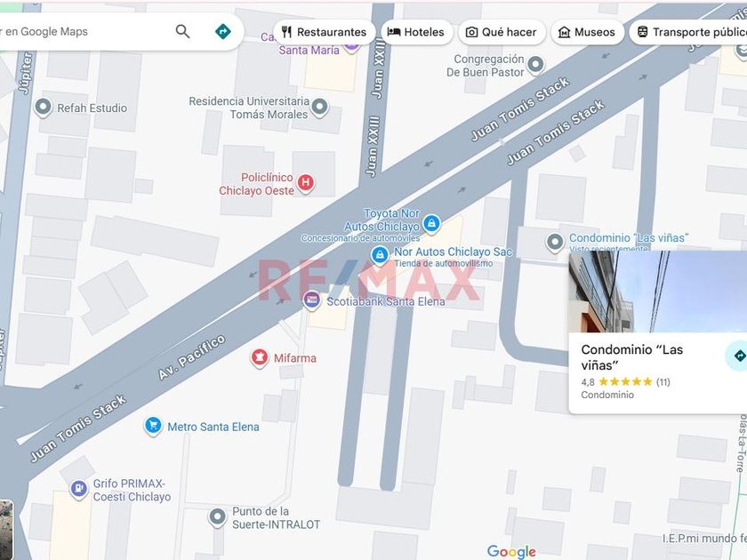The width and height of the screenshot is (747, 560).
Task: Click the Congregación De Buen Pastor label
Action: tap(485, 66)
